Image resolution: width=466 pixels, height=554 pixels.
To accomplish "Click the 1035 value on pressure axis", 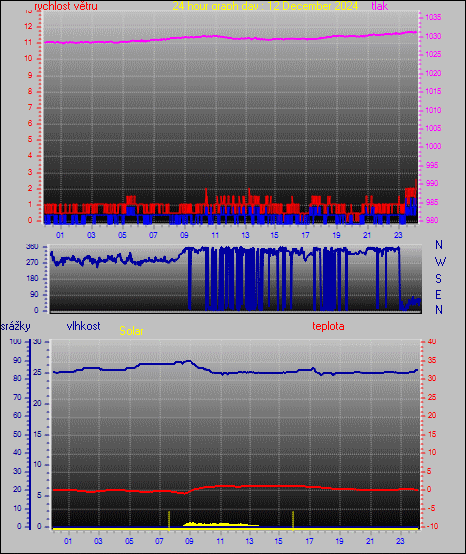I will (433, 17).
